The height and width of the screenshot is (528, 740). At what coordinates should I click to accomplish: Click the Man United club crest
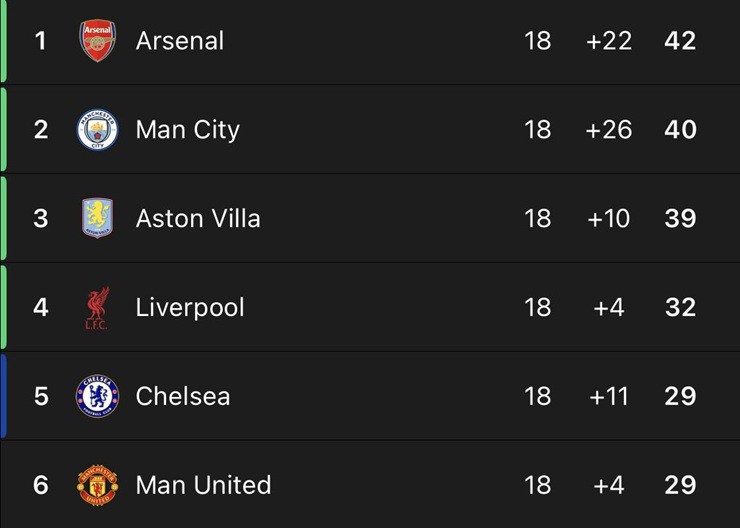coord(98,485)
